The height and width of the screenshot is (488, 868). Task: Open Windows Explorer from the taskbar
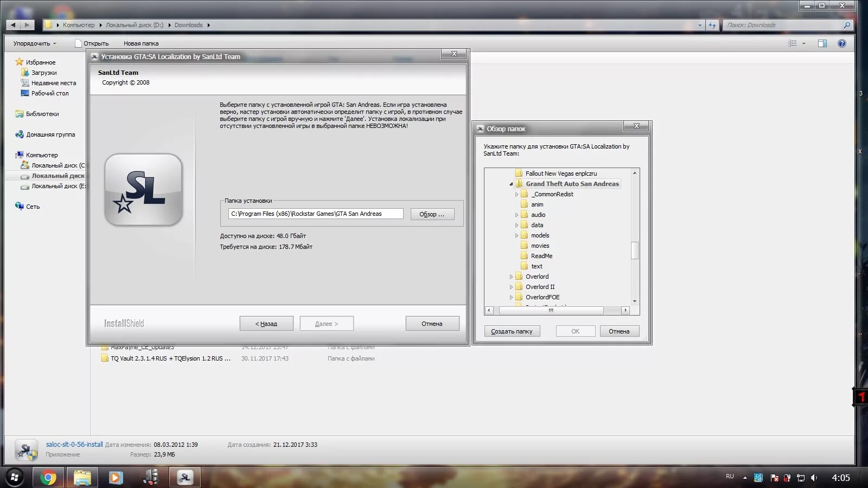pyautogui.click(x=82, y=478)
